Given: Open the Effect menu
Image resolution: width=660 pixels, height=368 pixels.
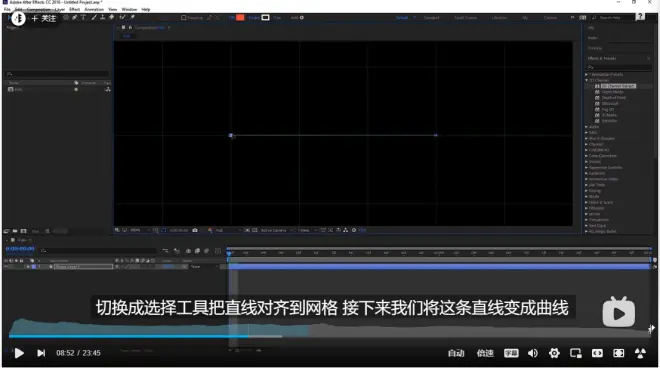Looking at the screenshot, I should click(75, 9).
